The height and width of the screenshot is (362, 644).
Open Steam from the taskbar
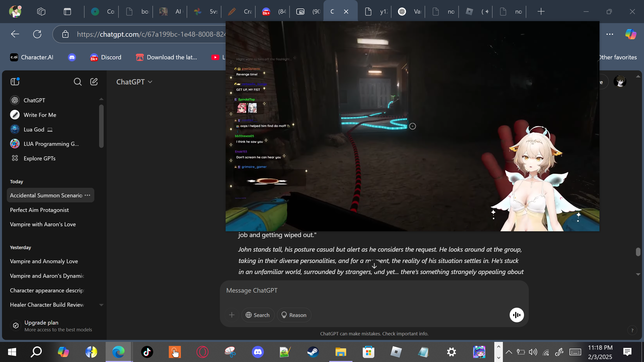tap(313, 352)
